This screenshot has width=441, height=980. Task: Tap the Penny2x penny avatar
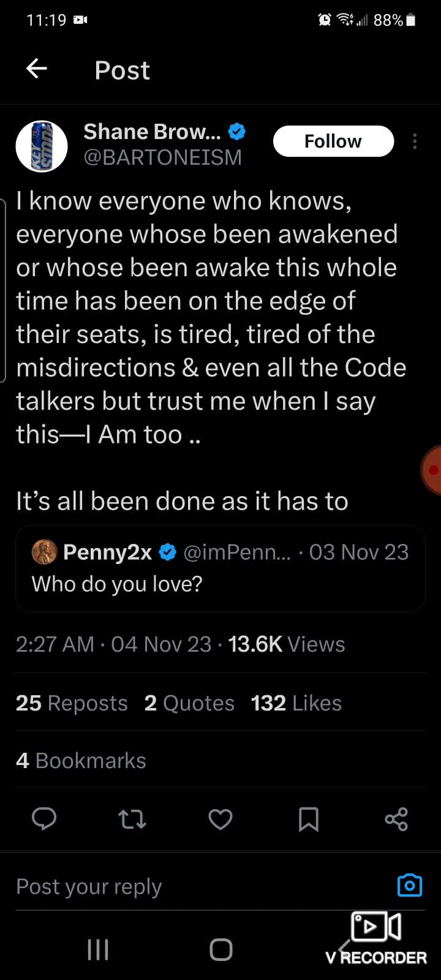pos(44,552)
